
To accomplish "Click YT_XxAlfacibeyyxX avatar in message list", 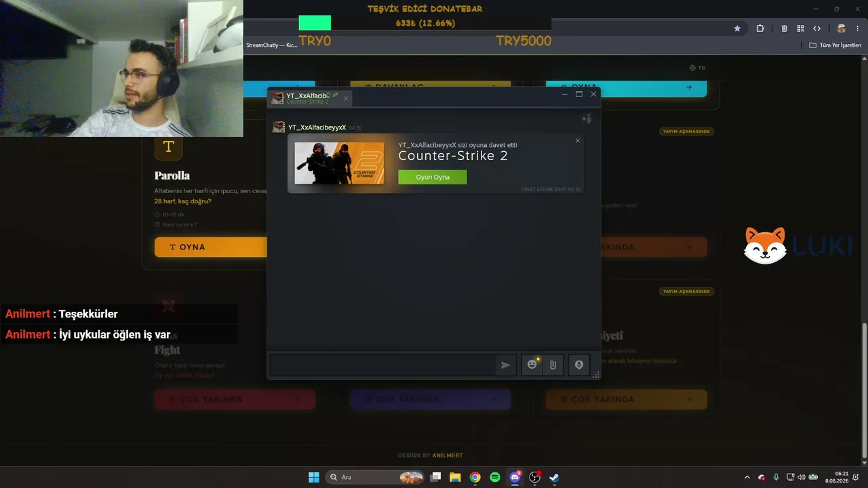I will click(x=278, y=127).
